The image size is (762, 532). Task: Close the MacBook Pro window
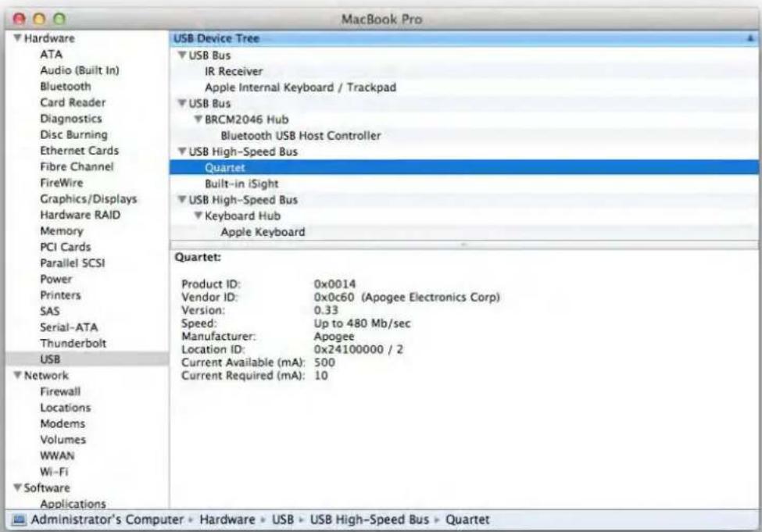pyautogui.click(x=20, y=19)
